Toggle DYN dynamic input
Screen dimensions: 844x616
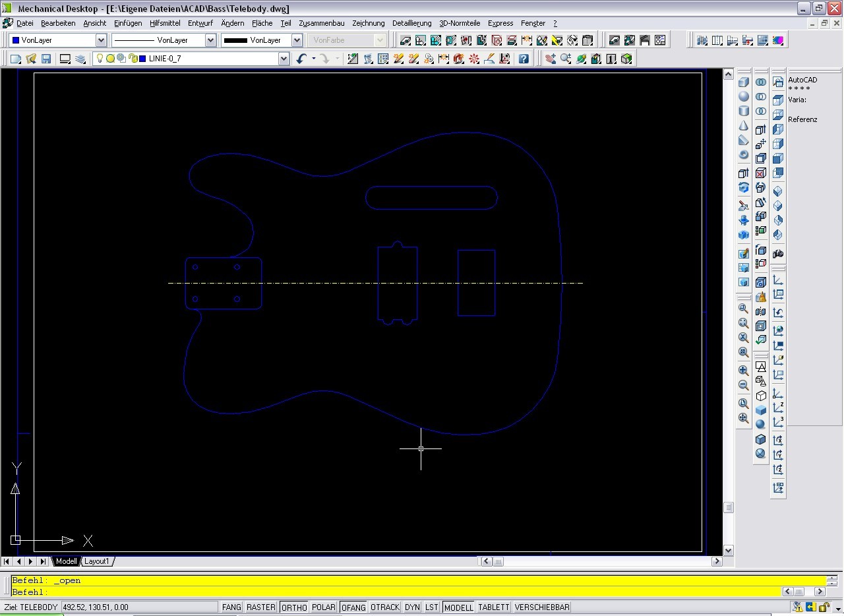[x=412, y=607]
